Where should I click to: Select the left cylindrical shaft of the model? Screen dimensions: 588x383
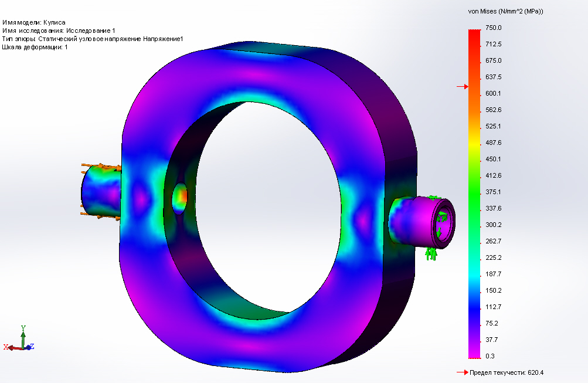click(101, 191)
